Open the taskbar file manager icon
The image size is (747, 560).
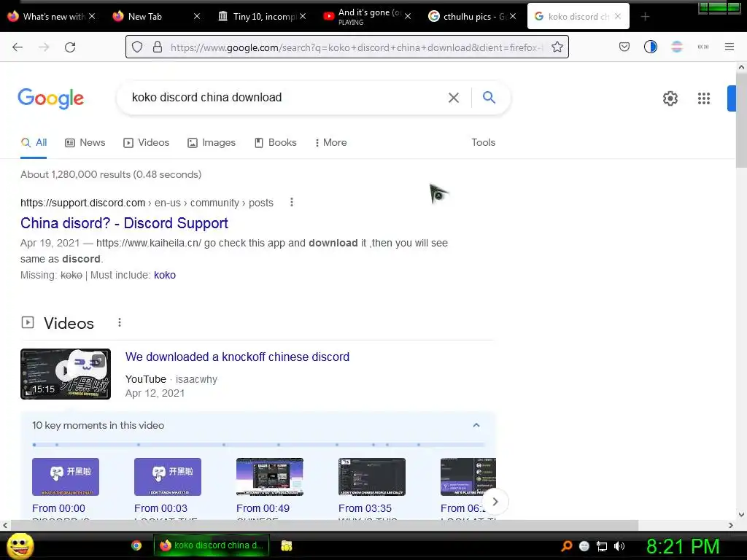tap(286, 545)
